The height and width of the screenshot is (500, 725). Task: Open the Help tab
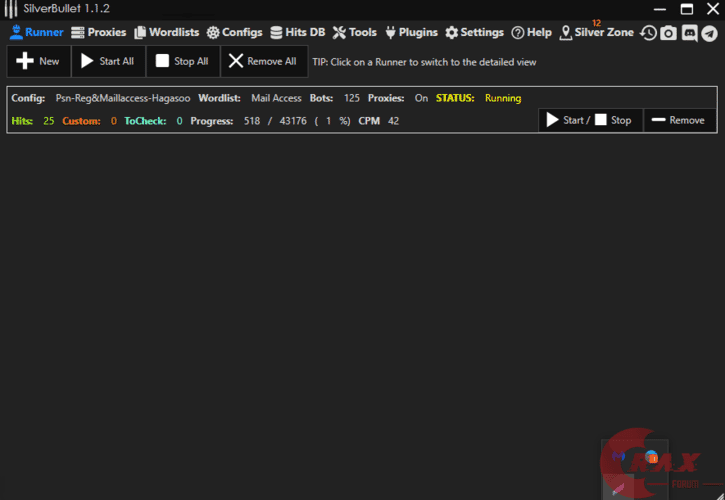(532, 32)
